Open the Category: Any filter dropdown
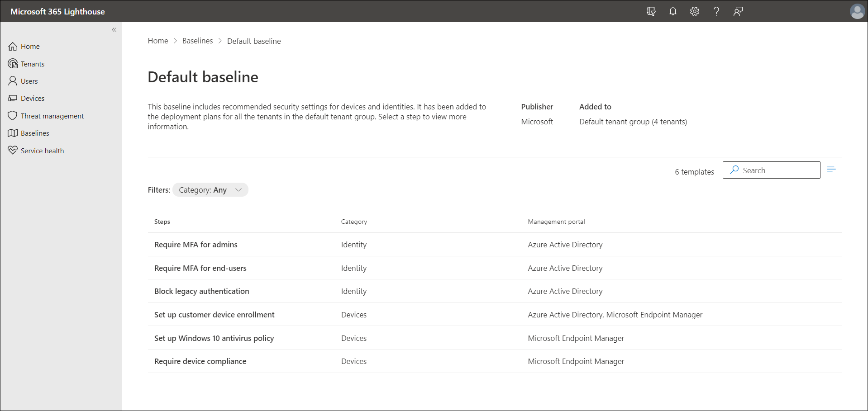868x411 pixels. click(210, 190)
